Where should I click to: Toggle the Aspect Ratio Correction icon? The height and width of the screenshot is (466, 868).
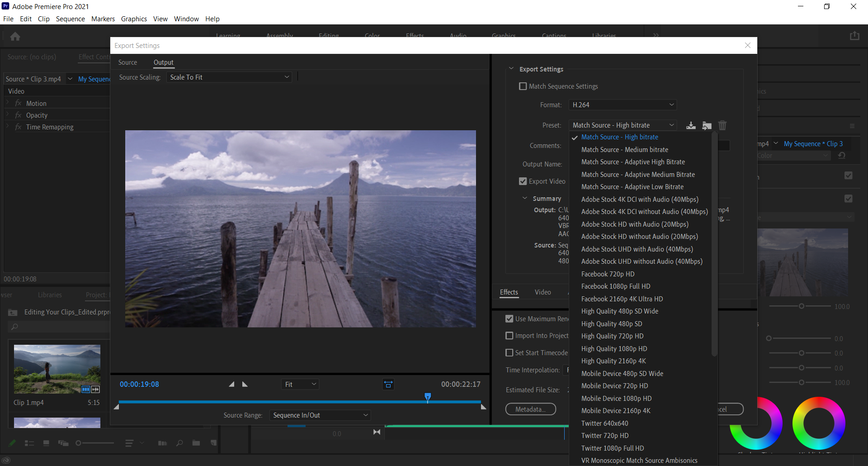(x=388, y=384)
